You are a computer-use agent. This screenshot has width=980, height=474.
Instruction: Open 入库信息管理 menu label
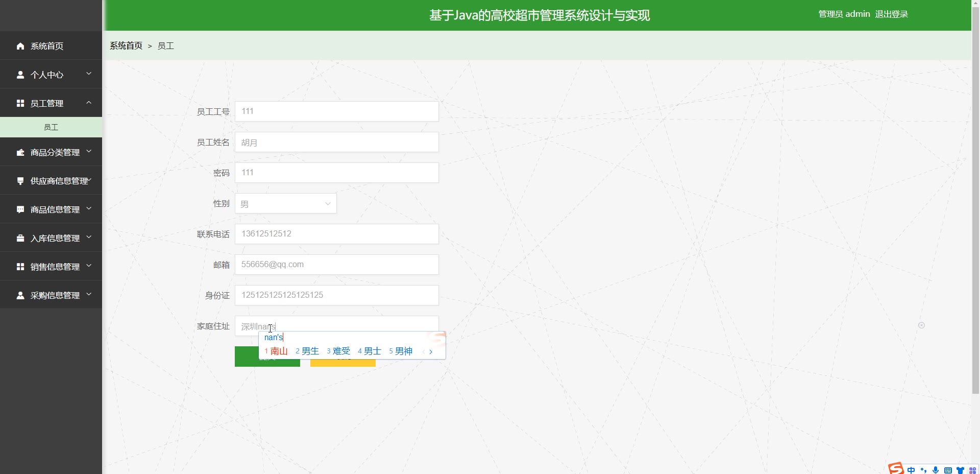55,238
